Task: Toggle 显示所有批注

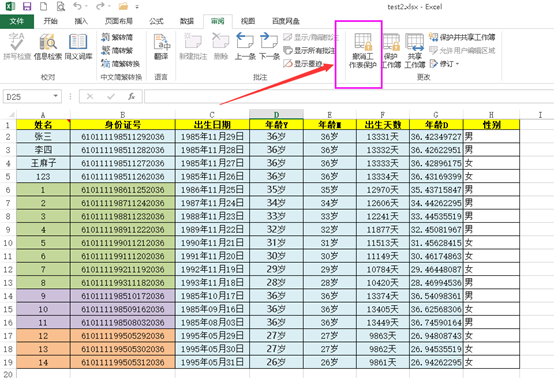Action: pos(310,51)
